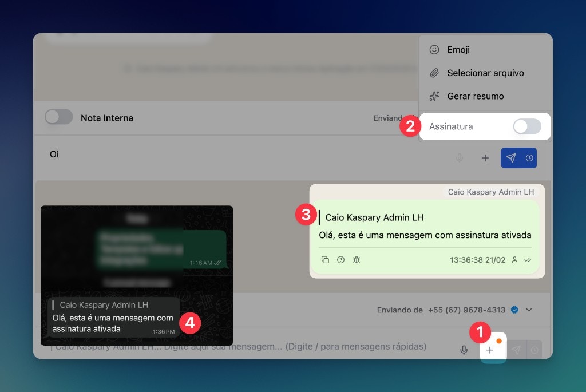Click the phone number +55 (67) 9678-4313
This screenshot has width=586, height=392.
pos(468,310)
